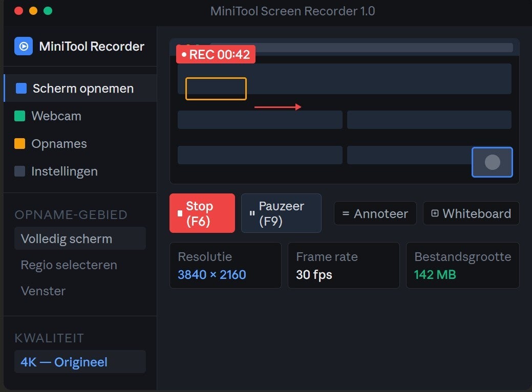Select Venster capture area option
Image resolution: width=532 pixels, height=392 pixels.
point(44,291)
